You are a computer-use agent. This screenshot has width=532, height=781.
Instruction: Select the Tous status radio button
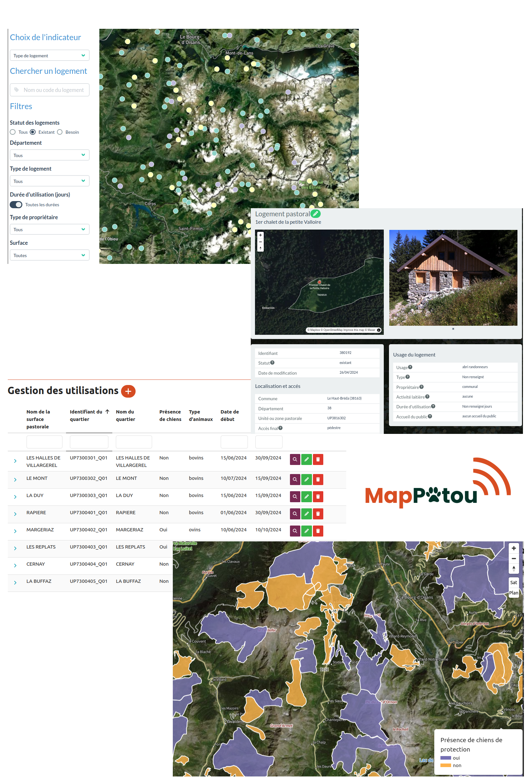coord(13,132)
